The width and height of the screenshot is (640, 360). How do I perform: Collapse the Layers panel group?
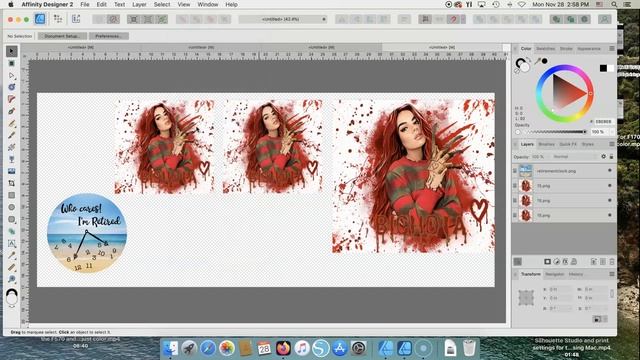516,144
